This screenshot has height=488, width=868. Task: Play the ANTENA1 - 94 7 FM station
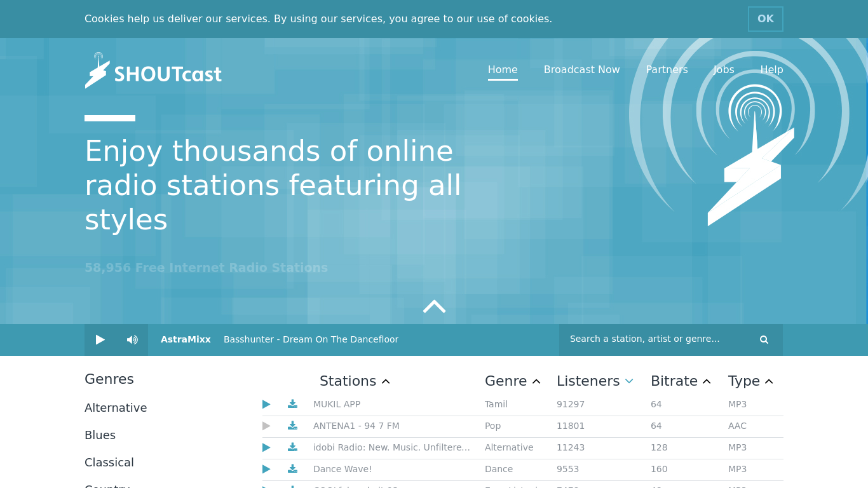[x=266, y=426]
